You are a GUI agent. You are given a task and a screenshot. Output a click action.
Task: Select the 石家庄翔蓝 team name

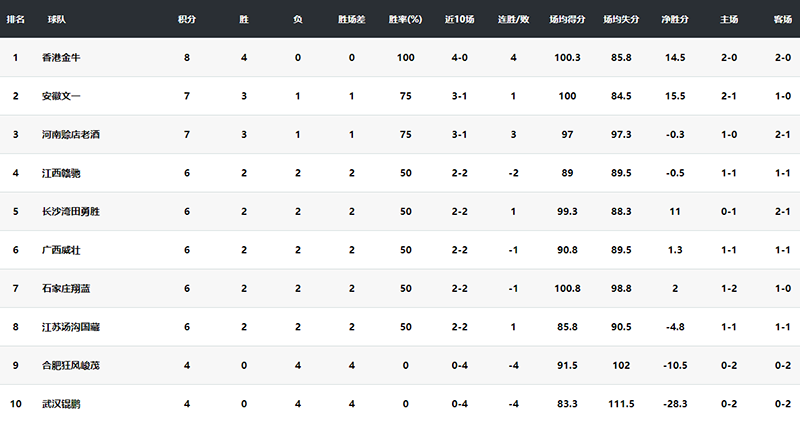click(x=66, y=288)
